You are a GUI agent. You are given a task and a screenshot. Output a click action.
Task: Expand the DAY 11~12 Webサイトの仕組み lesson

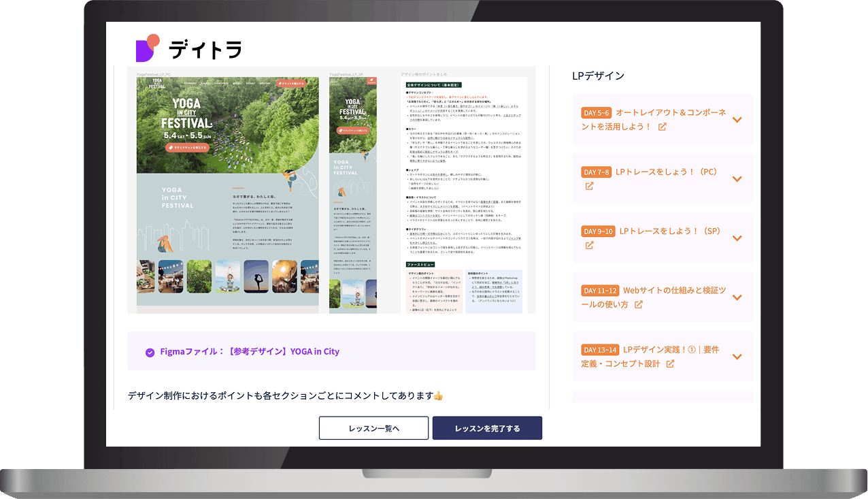[x=737, y=297]
